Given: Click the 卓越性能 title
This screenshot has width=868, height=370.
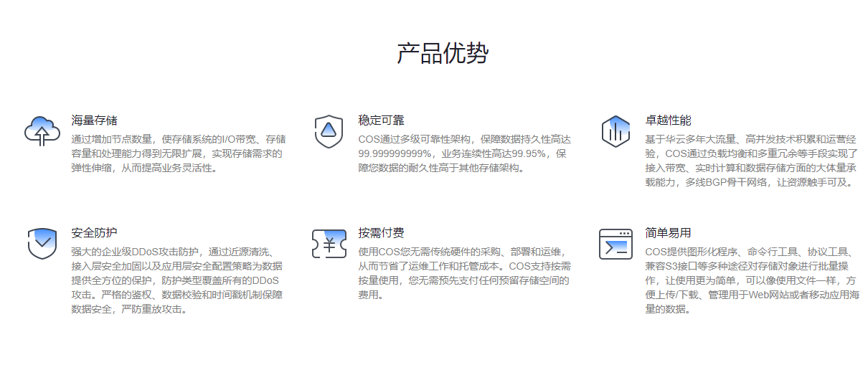Looking at the screenshot, I should tap(668, 120).
